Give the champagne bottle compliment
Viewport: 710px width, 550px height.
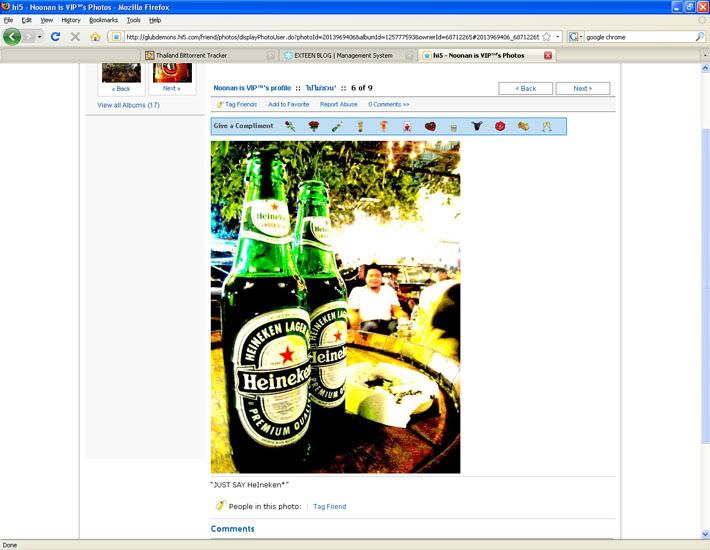[x=336, y=126]
